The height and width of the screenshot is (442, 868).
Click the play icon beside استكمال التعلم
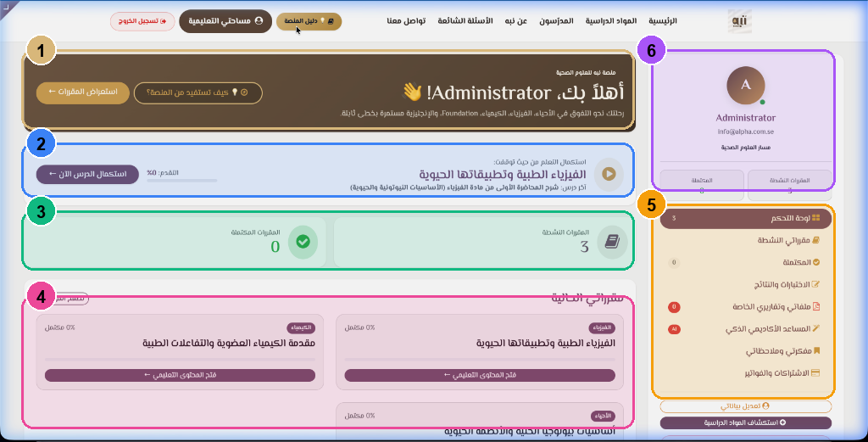[x=609, y=174]
